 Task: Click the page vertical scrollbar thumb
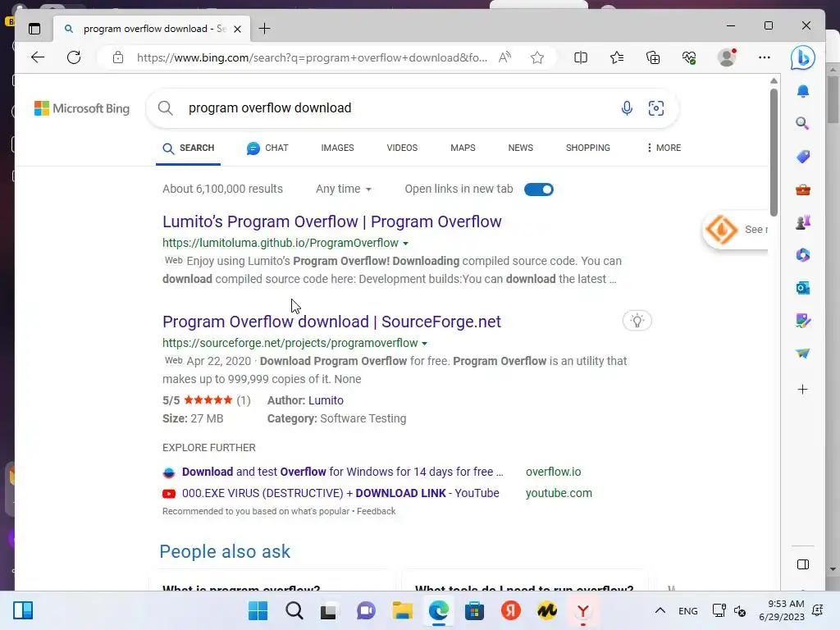(774, 153)
